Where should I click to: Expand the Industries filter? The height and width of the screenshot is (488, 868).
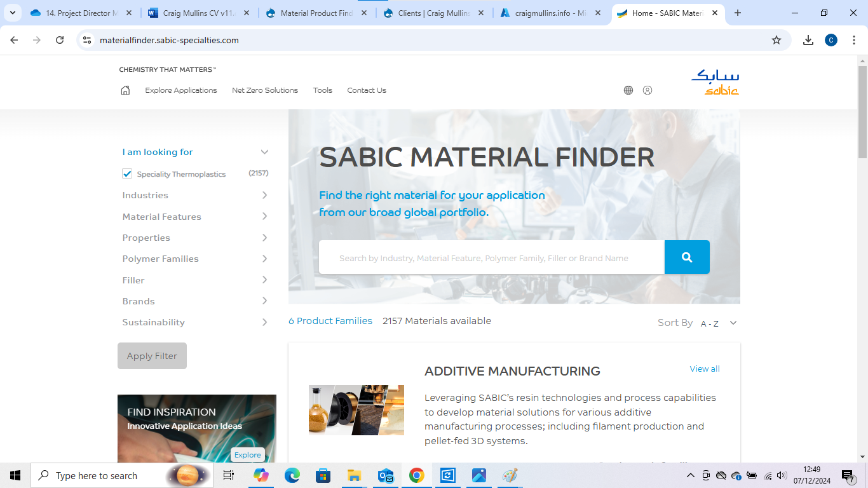click(196, 195)
